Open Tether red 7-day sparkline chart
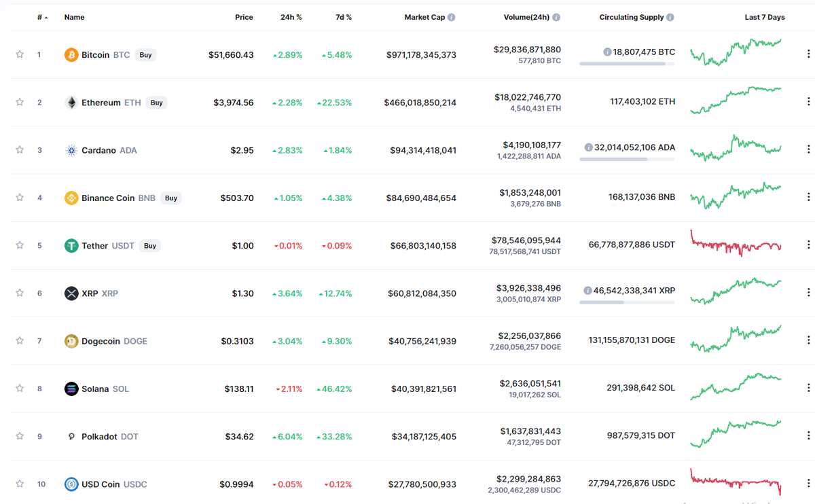Image resolution: width=815 pixels, height=504 pixels. [x=736, y=243]
